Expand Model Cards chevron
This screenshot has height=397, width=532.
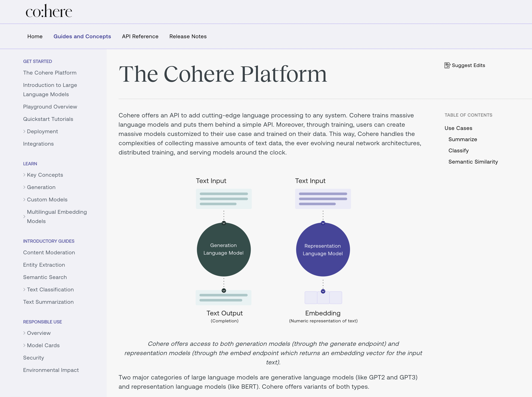24,345
